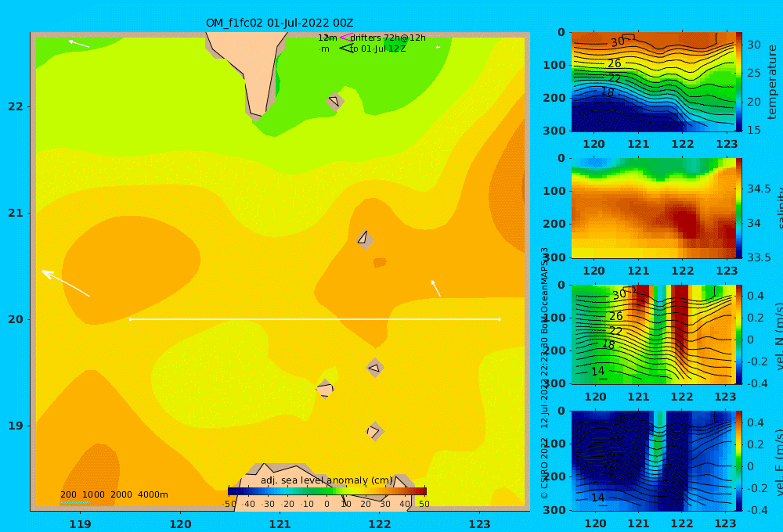Click the island near 19.3N 121.4E
The image size is (783, 532).
[x=325, y=389]
